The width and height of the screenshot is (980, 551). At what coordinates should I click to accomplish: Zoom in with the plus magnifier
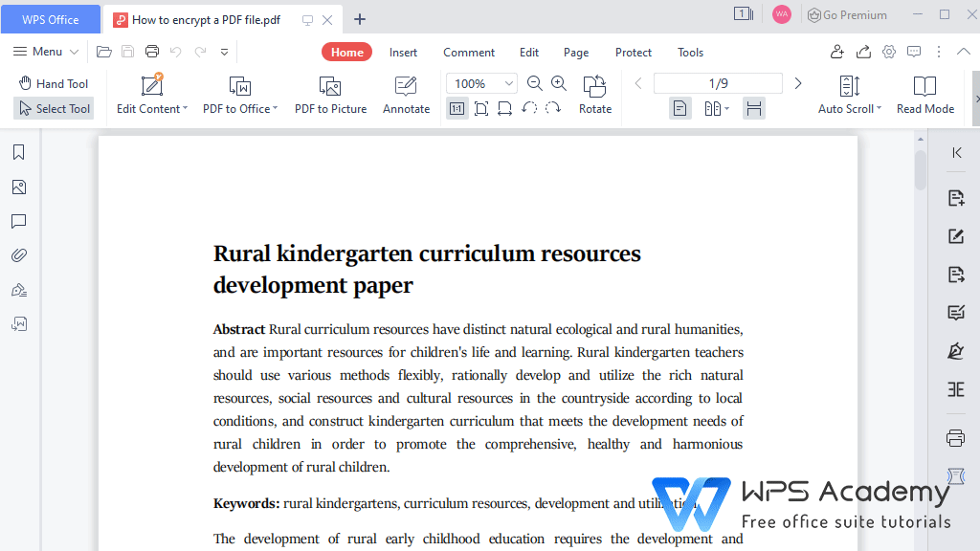[x=559, y=84]
